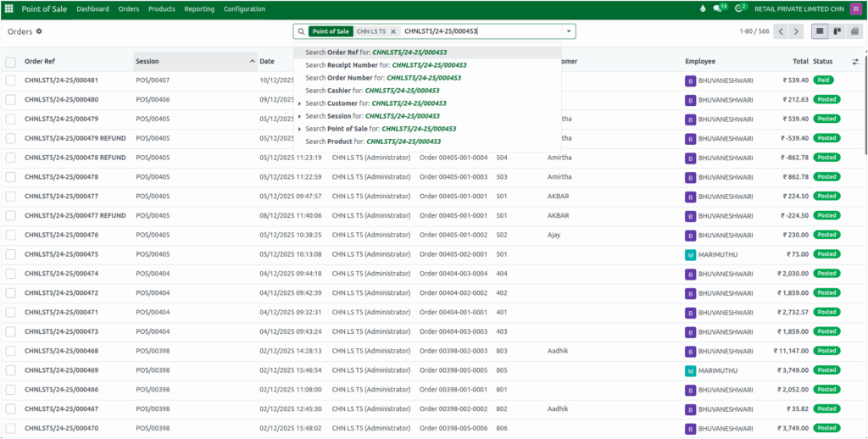868x439 pixels.
Task: Go to the next page of orders
Action: 796,31
